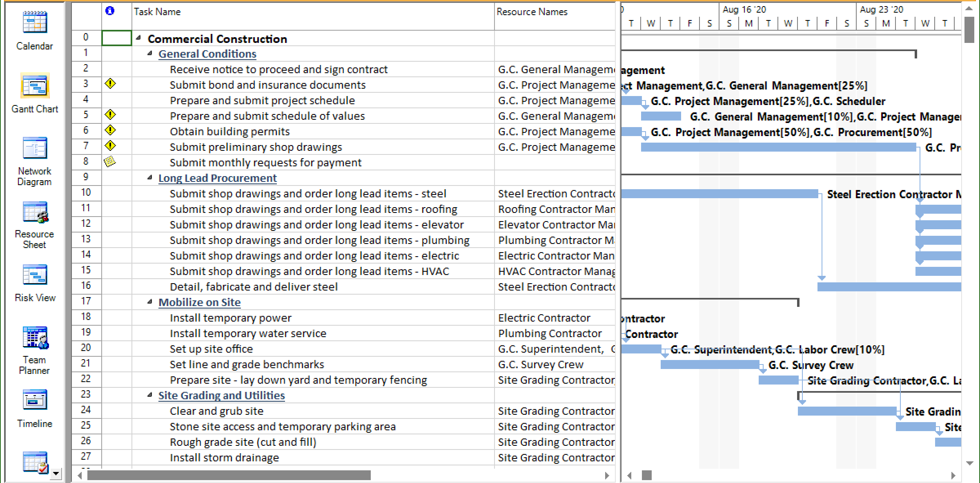Click the info indicator column header
Image resolution: width=980 pixels, height=483 pixels.
(x=110, y=11)
